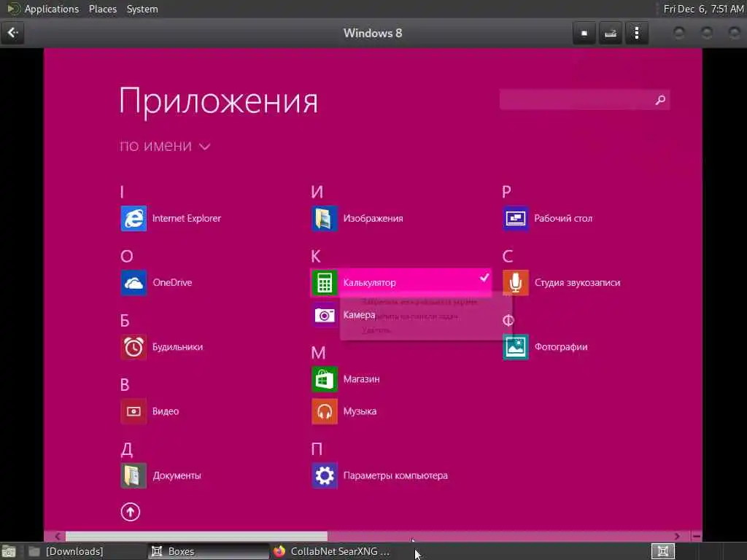Click the М letter group header
The height and width of the screenshot is (560, 747).
[x=318, y=353]
